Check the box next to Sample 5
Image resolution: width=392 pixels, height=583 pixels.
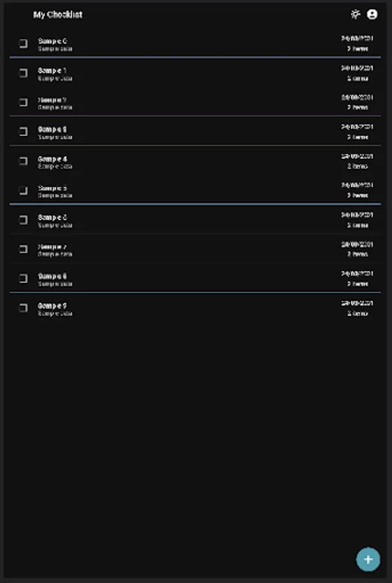click(x=23, y=190)
